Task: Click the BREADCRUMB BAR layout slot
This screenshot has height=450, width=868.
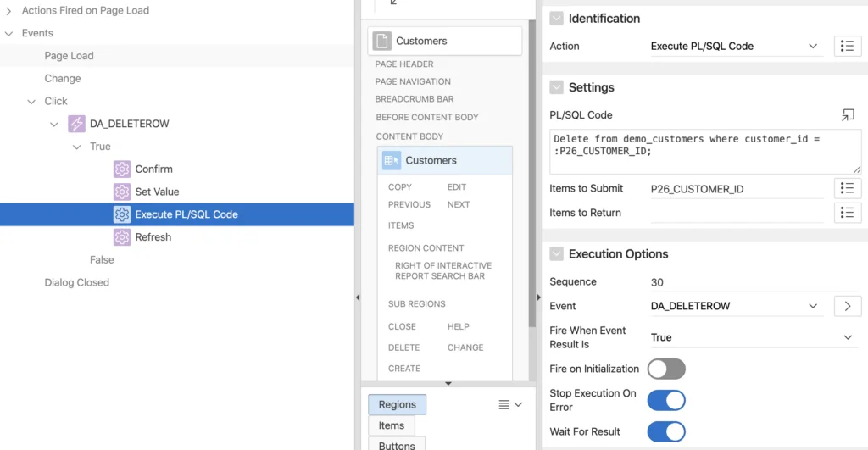Action: click(x=414, y=99)
